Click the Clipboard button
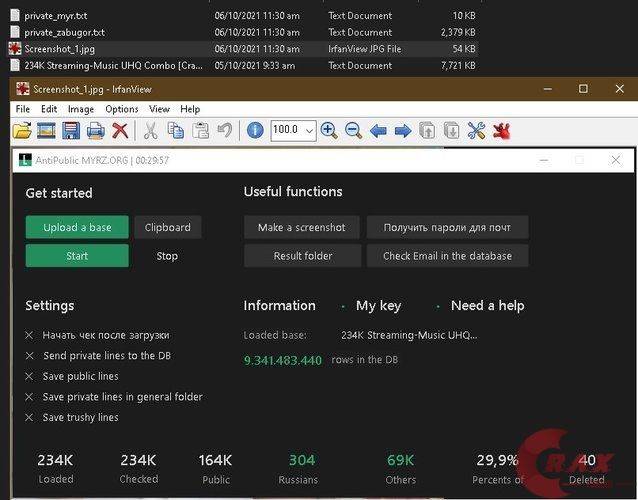 [x=168, y=227]
